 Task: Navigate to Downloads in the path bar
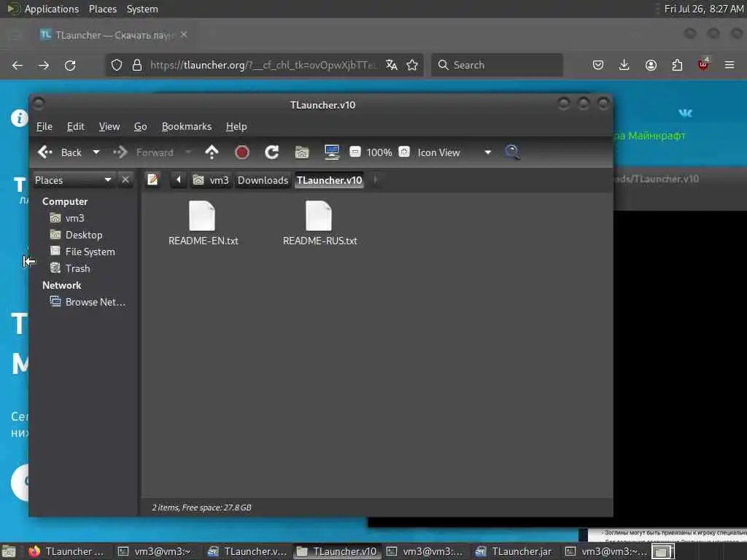point(263,180)
